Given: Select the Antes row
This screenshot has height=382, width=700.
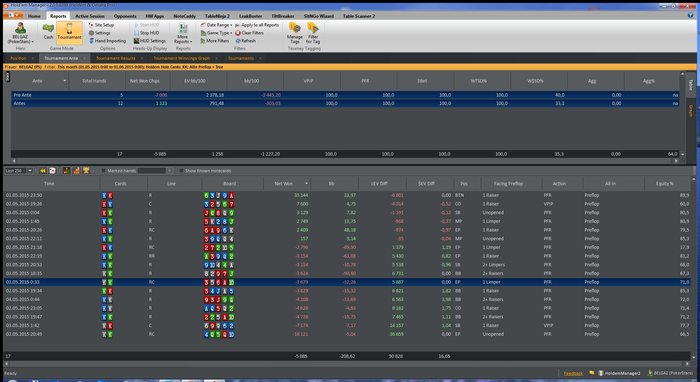Looking at the screenshot, I should point(345,103).
